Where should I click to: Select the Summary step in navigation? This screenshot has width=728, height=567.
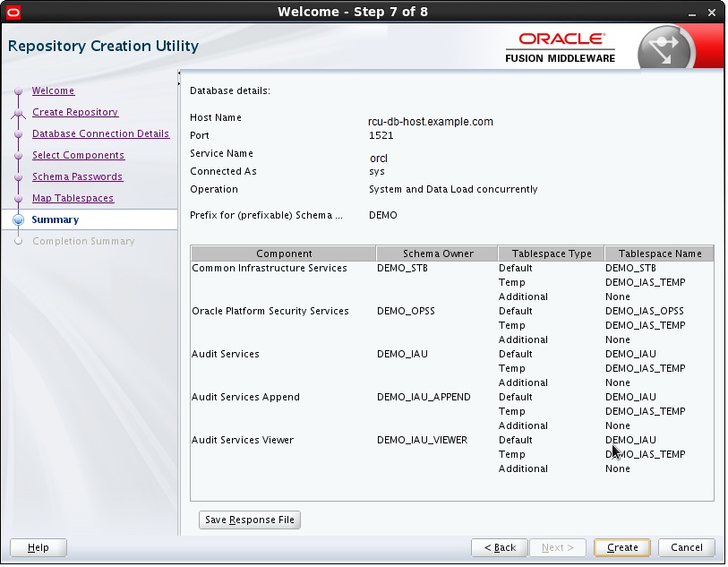pos(56,219)
